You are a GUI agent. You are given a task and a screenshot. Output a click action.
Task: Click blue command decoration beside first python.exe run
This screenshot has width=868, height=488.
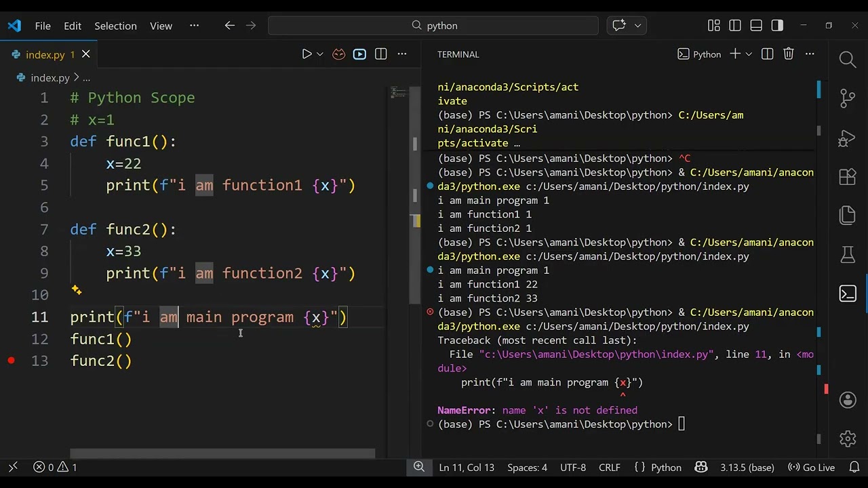[x=430, y=186]
